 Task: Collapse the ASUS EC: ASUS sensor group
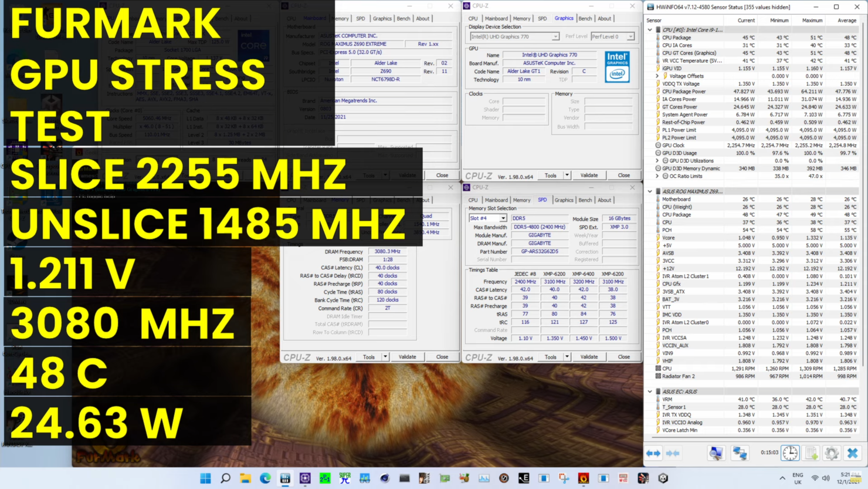tap(650, 392)
